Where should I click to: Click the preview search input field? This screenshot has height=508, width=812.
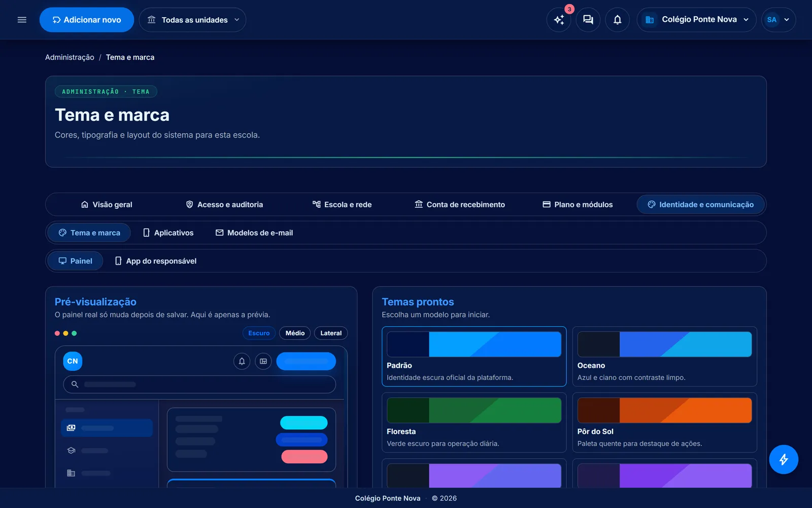tap(199, 384)
